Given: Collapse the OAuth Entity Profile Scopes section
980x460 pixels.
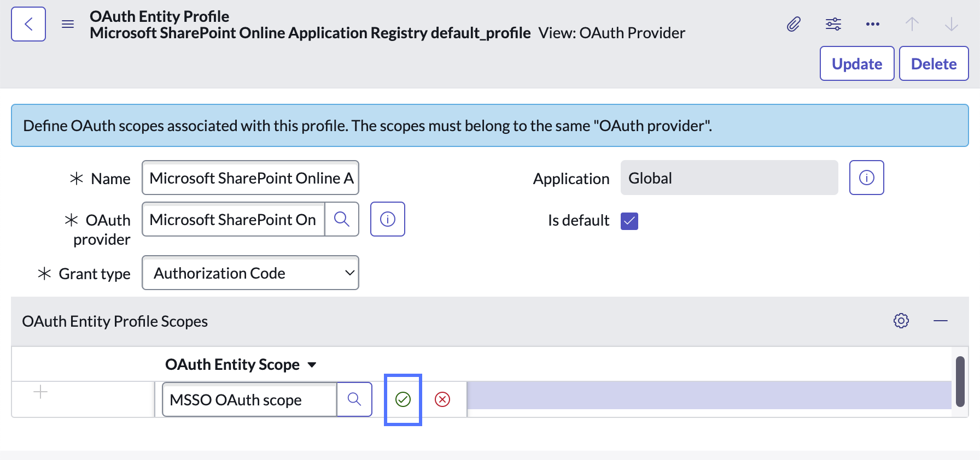Looking at the screenshot, I should point(941,321).
